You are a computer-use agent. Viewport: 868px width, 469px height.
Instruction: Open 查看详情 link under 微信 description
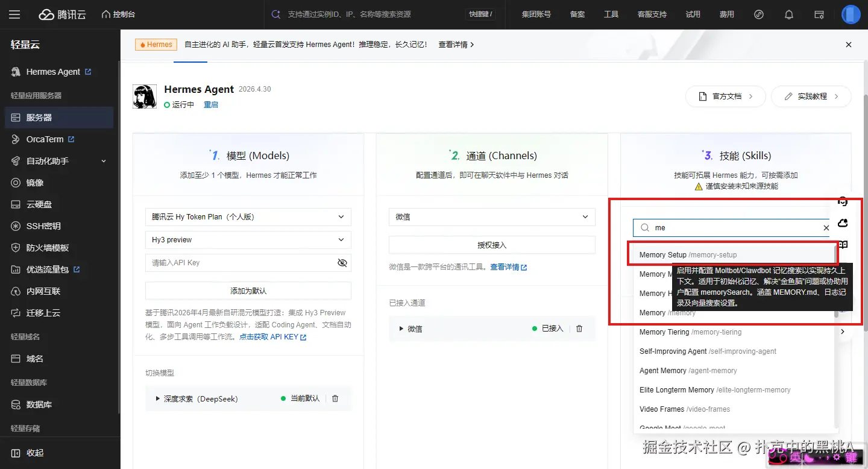point(509,267)
